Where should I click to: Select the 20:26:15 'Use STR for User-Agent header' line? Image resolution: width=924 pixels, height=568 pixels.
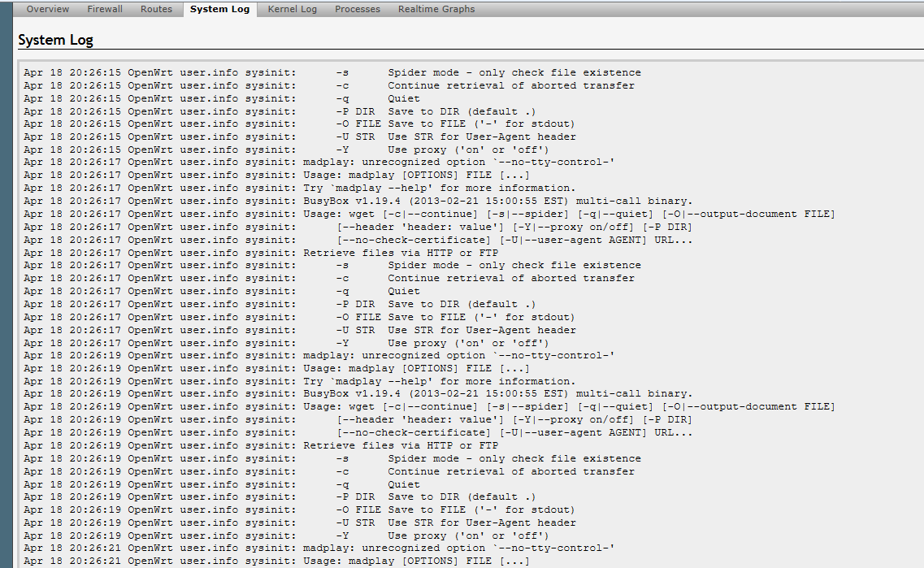tap(300, 137)
